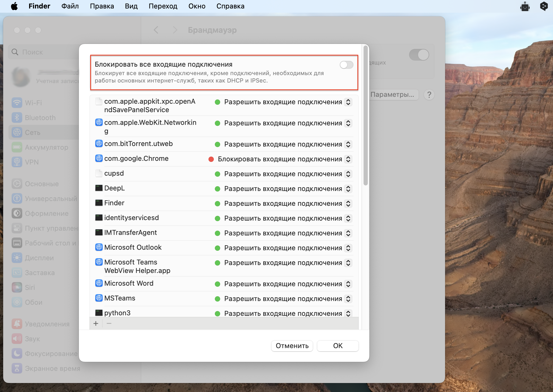This screenshot has width=553, height=392.
Task: Go forward with the right chevron
Action: pos(175,30)
